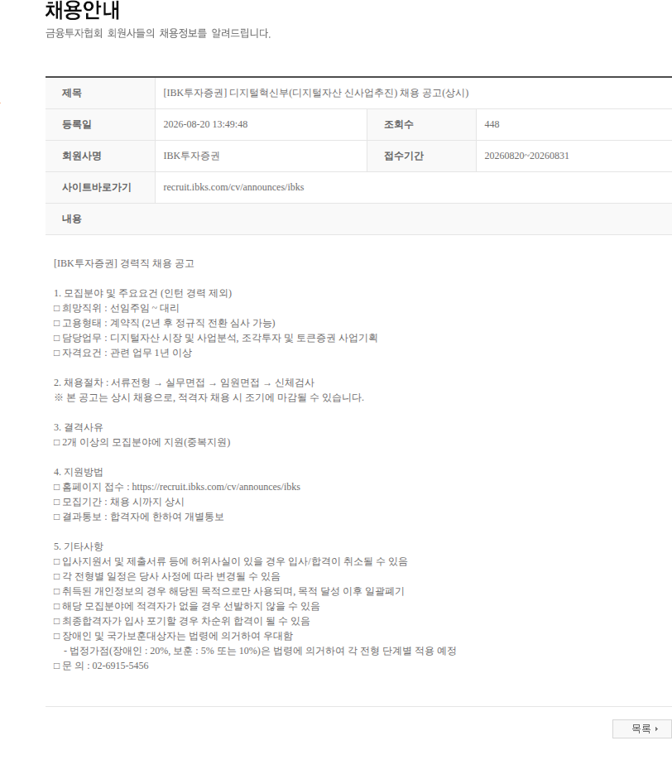Select the 2개 이상의 모집분야에 지원 line
This screenshot has height=784, width=672.
point(142,442)
